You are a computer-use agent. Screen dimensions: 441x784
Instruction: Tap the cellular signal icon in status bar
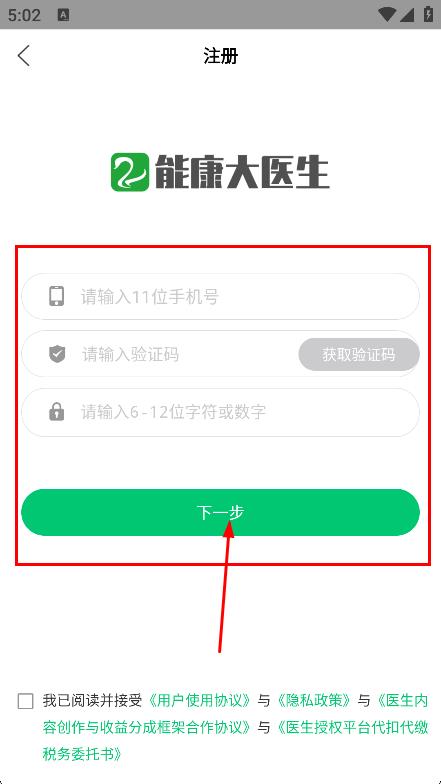click(x=406, y=15)
